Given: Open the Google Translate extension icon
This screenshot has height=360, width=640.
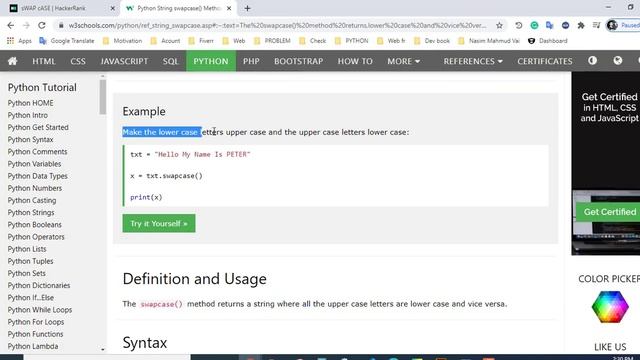Looking at the screenshot, I should point(550,25).
